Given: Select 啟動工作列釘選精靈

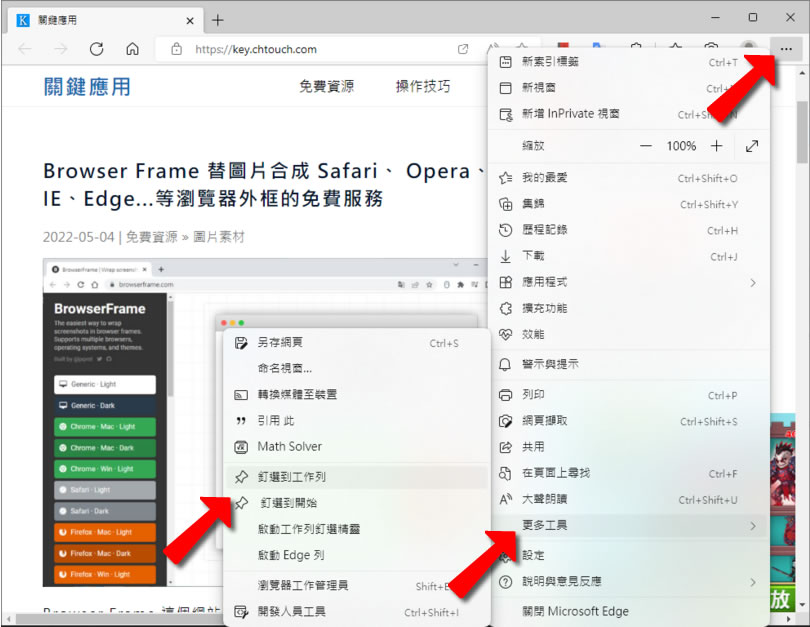Looking at the screenshot, I should [x=356, y=529].
